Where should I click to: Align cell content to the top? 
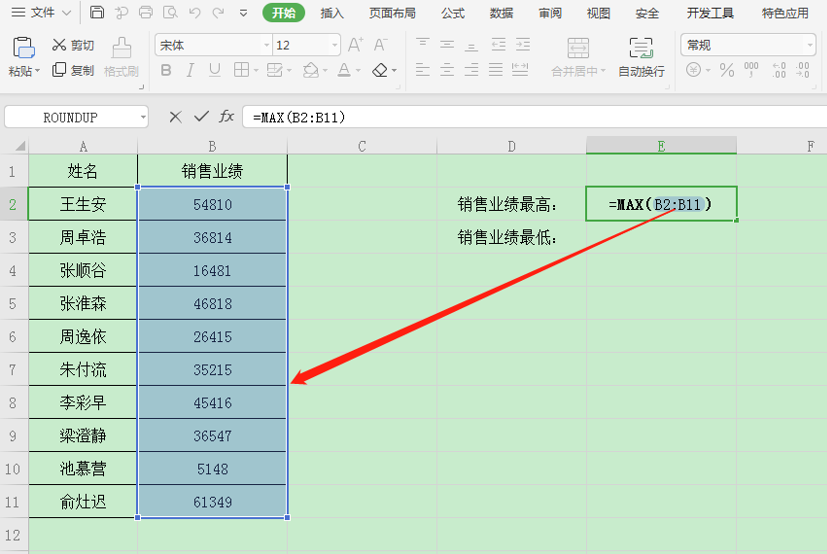click(x=422, y=45)
